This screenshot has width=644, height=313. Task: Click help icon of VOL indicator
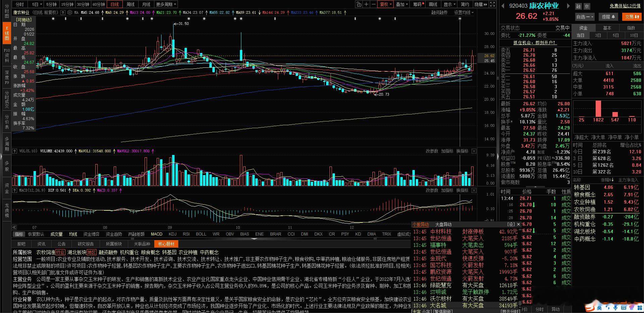click(x=15, y=151)
